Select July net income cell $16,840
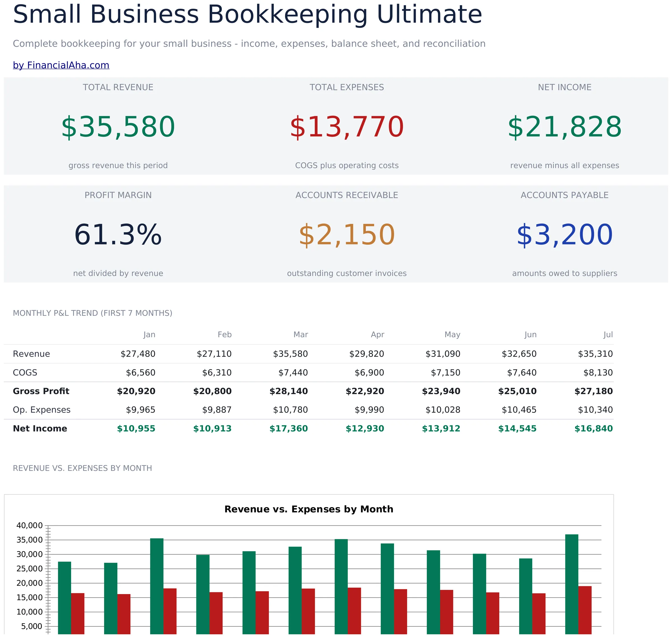Image resolution: width=672 pixels, height=638 pixels. 593,429
